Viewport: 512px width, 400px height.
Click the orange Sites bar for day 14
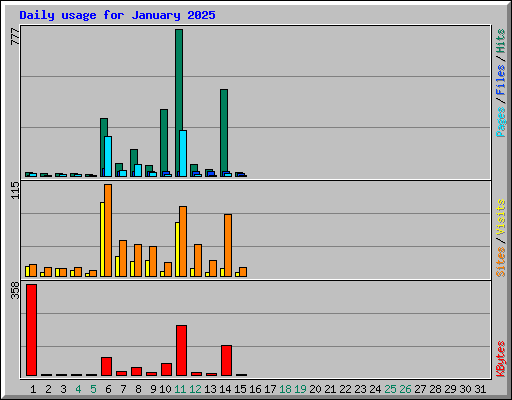tap(228, 245)
